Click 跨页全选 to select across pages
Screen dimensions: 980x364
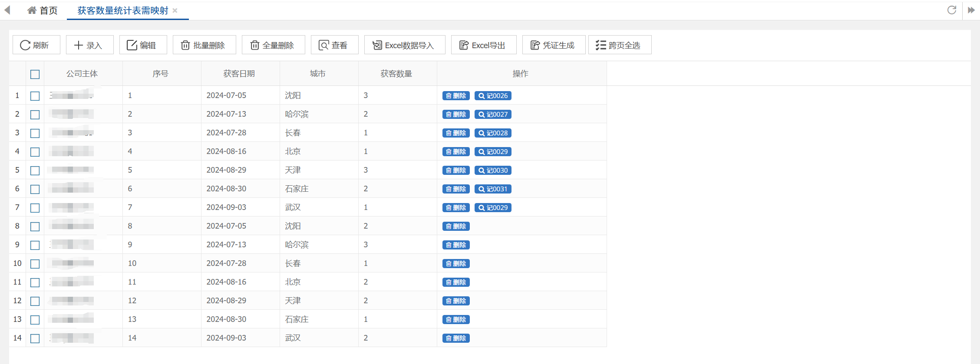[620, 45]
